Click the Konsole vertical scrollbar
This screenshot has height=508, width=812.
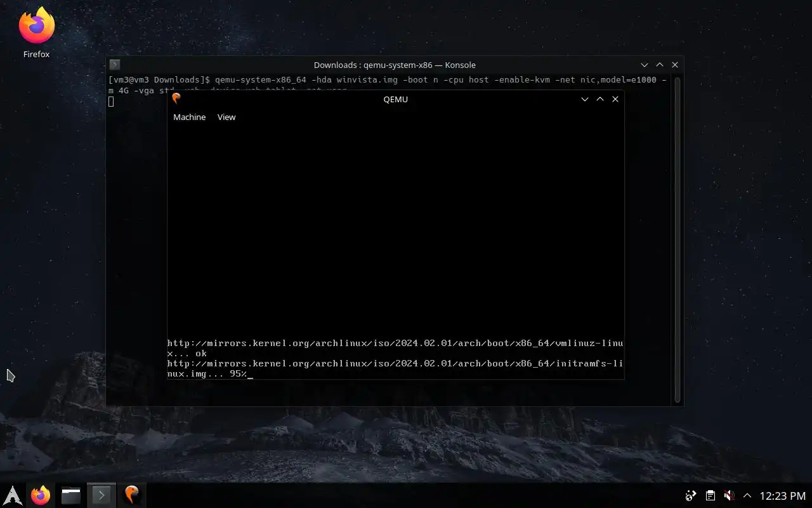coord(678,239)
